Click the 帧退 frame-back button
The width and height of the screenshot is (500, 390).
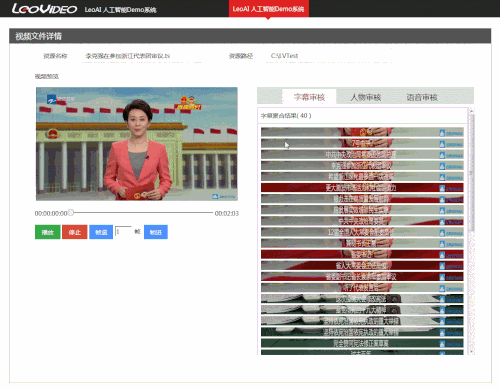pyautogui.click(x=101, y=232)
